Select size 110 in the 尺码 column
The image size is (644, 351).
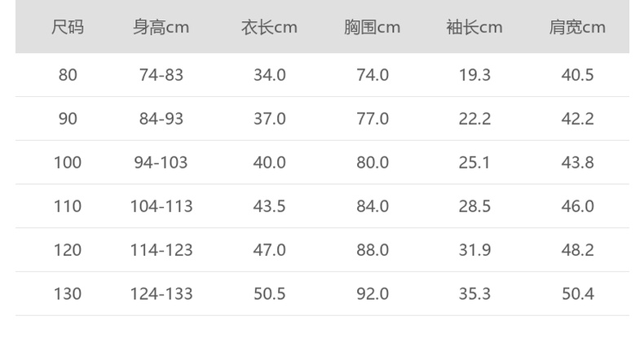click(68, 206)
